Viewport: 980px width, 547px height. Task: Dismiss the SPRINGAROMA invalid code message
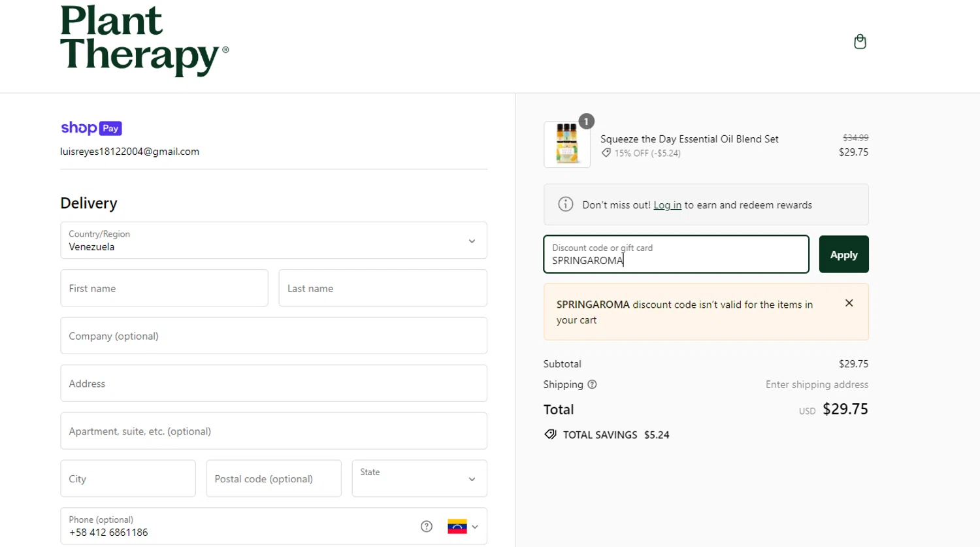click(849, 303)
